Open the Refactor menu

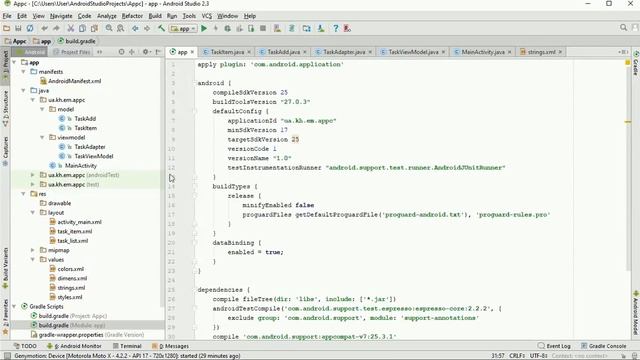tap(132, 16)
